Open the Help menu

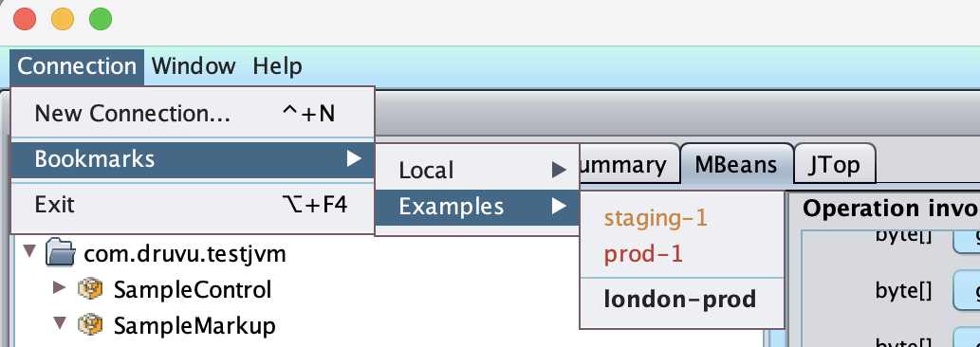(x=278, y=66)
